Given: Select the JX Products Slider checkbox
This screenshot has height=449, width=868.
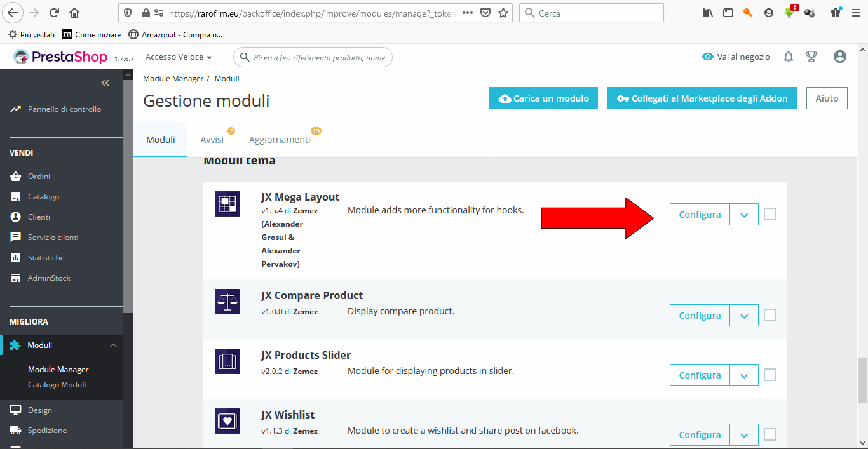Looking at the screenshot, I should click(770, 375).
